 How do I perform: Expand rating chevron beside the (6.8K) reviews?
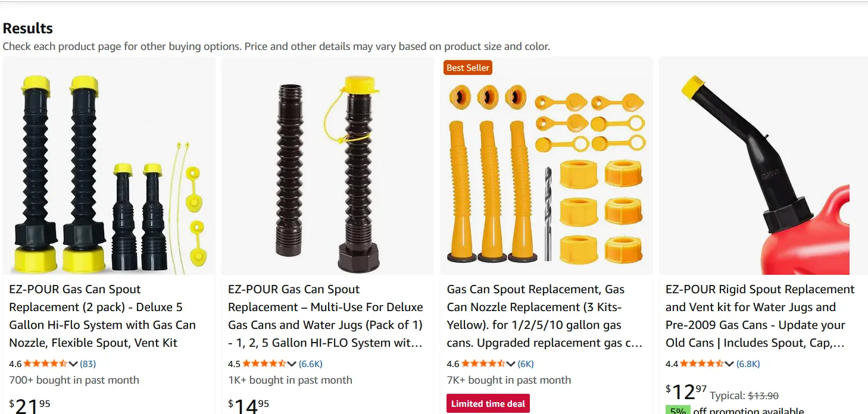pos(729,364)
